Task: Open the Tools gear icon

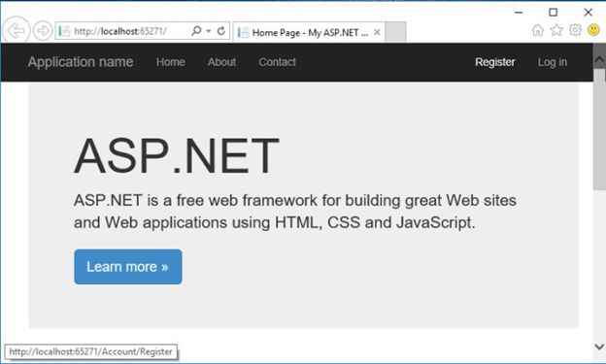Action: tap(576, 30)
